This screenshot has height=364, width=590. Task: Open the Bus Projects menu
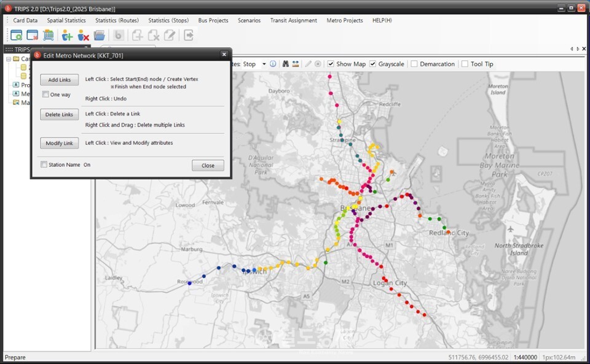tap(213, 20)
